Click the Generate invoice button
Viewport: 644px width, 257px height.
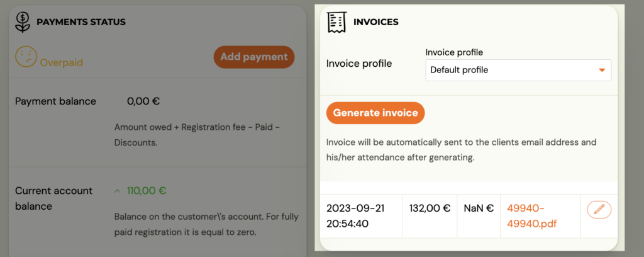(x=375, y=113)
